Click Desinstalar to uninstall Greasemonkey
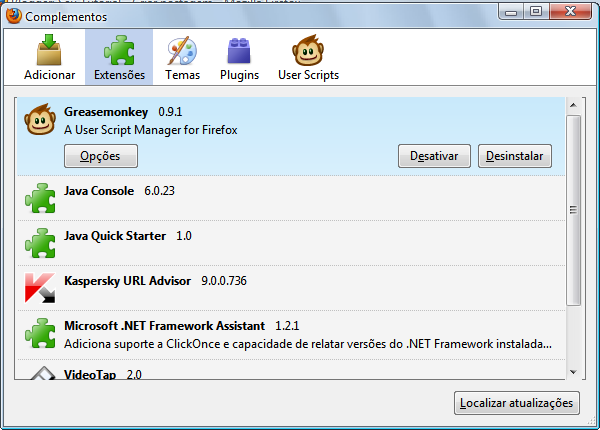The height and width of the screenshot is (430, 600). tap(515, 156)
